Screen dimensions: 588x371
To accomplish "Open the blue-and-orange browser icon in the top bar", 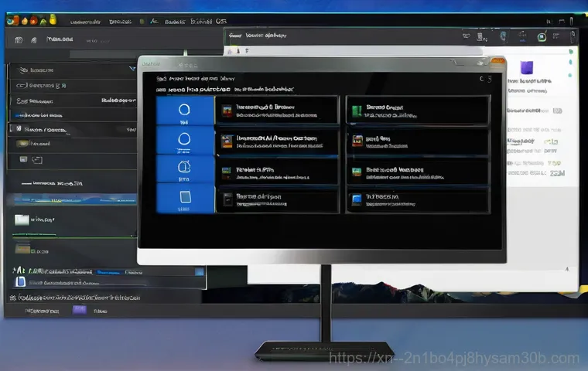I will point(12,20).
